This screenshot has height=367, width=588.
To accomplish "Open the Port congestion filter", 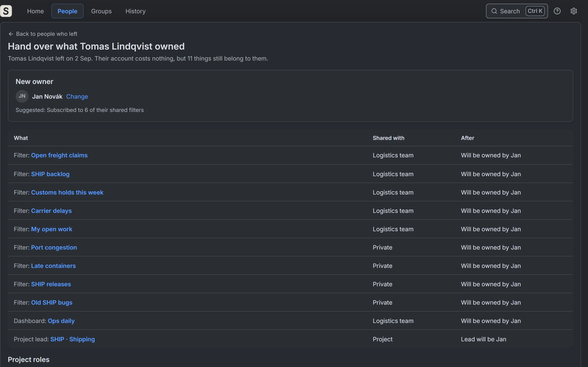I will click(x=54, y=247).
